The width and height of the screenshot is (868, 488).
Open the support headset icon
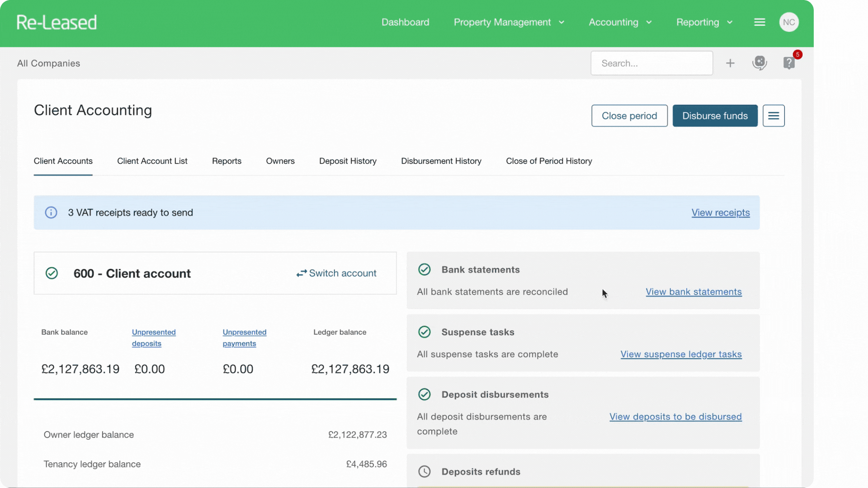[759, 63]
